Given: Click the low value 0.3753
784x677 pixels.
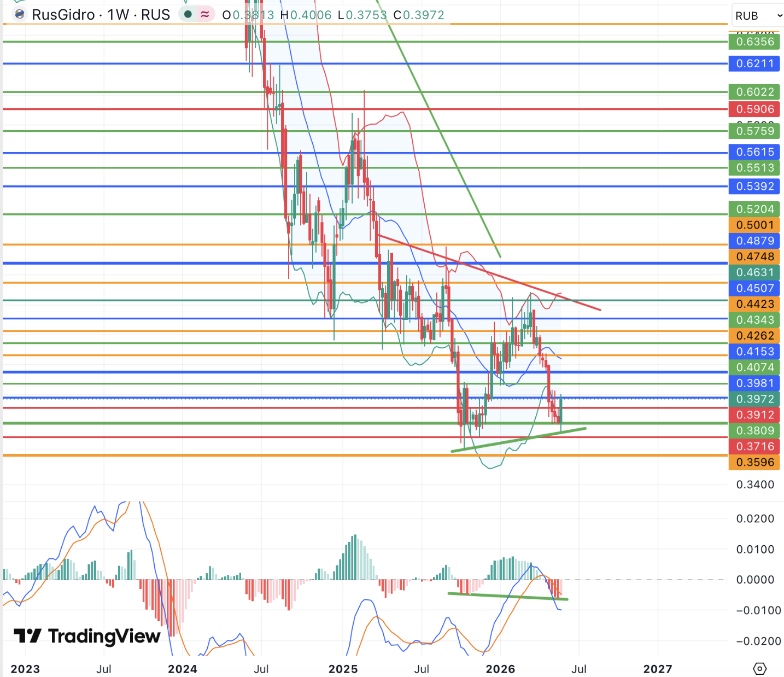Looking at the screenshot, I should [x=366, y=15].
